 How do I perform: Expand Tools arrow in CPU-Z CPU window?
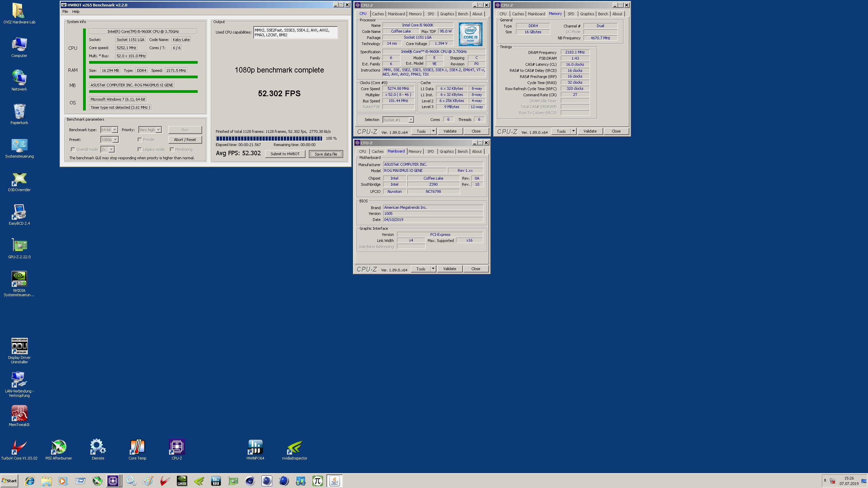coord(433,131)
